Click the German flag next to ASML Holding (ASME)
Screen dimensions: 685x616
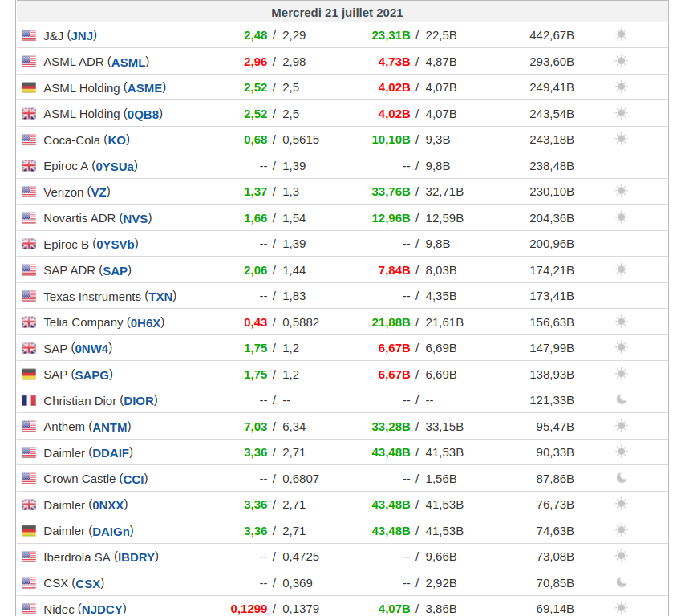(x=29, y=87)
